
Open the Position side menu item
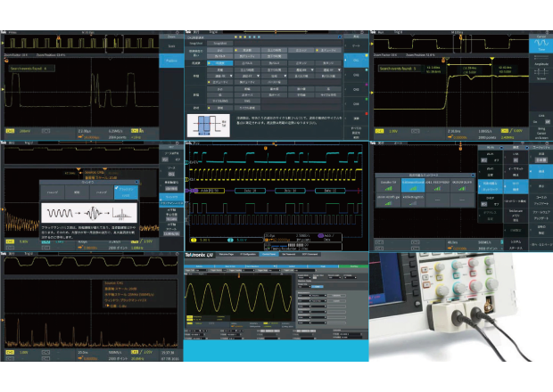tap(172, 61)
